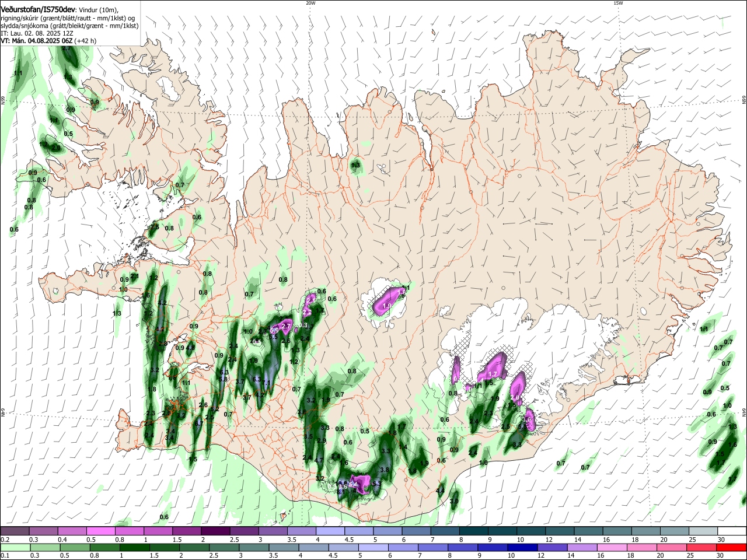Pick dark purple upper swatch between 2 and 2.5
This screenshot has height=560, width=747.
tap(215, 531)
